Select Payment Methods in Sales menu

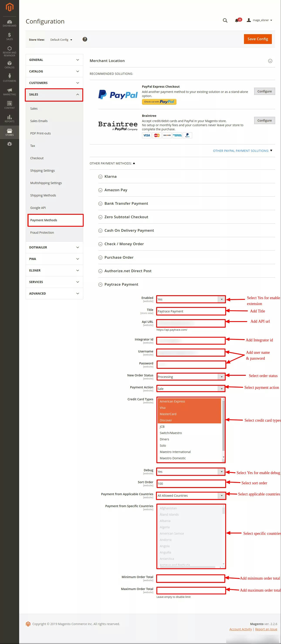(55, 220)
